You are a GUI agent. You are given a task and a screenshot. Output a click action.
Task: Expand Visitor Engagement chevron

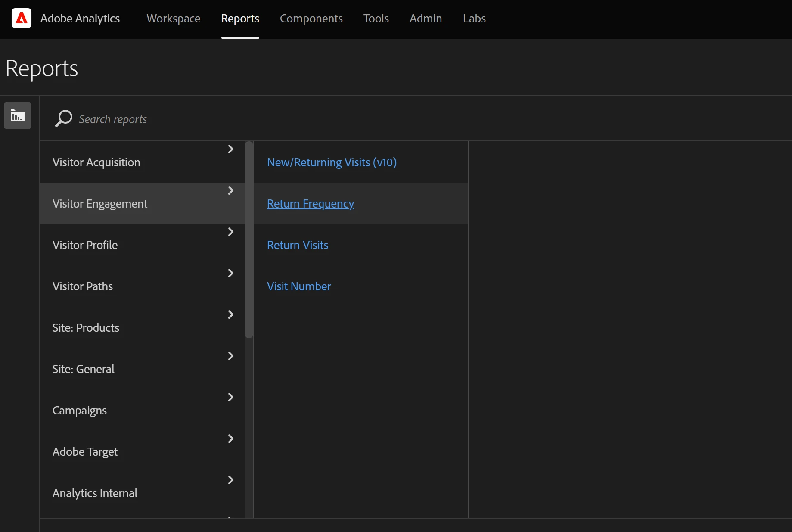point(231,190)
